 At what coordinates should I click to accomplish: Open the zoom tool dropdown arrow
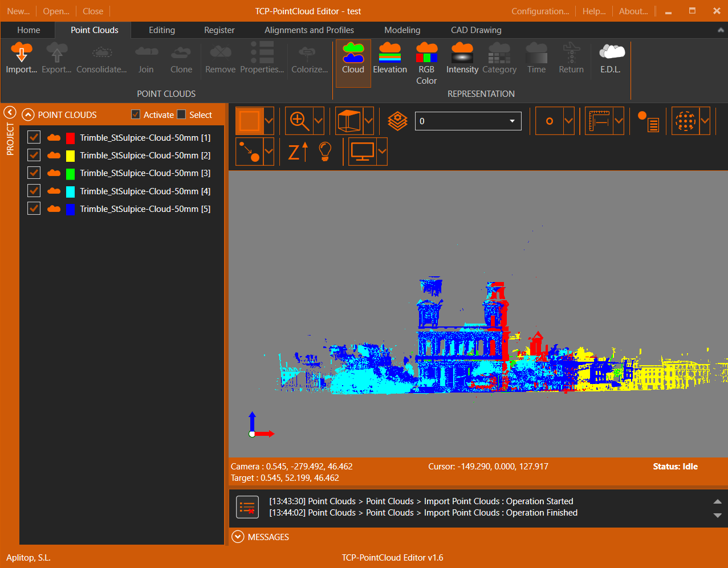click(319, 121)
